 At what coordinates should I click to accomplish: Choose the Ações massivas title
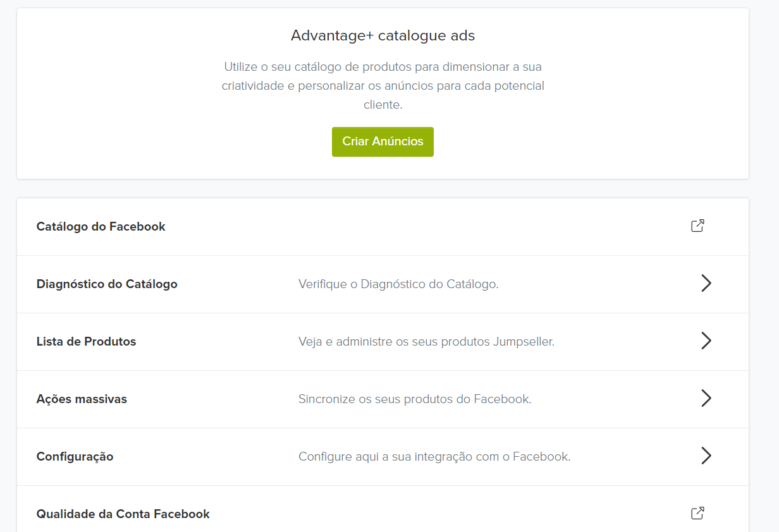point(82,399)
